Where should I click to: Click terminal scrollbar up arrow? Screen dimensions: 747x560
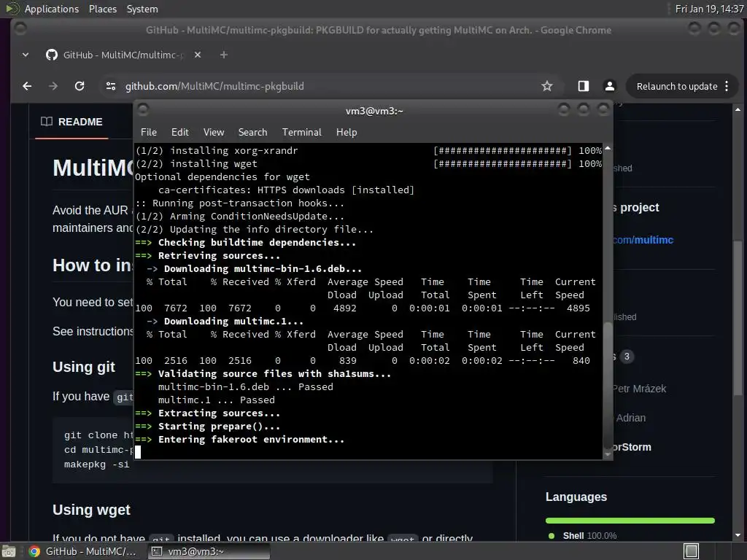608,149
